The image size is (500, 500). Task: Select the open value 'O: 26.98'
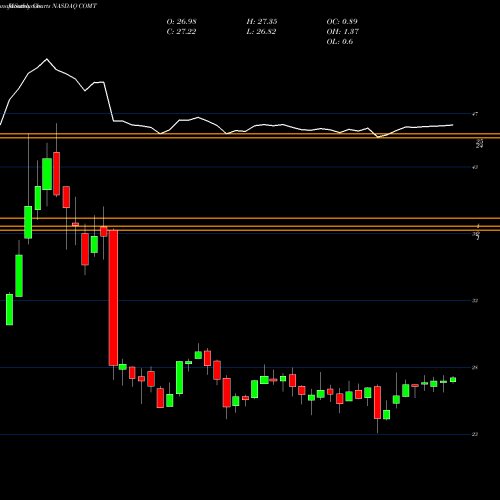[x=181, y=22]
